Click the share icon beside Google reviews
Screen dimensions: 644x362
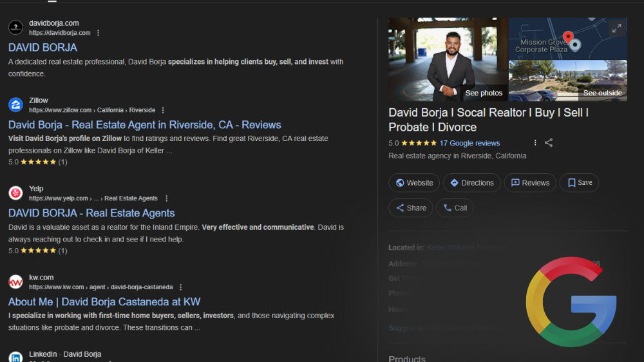[x=549, y=143]
